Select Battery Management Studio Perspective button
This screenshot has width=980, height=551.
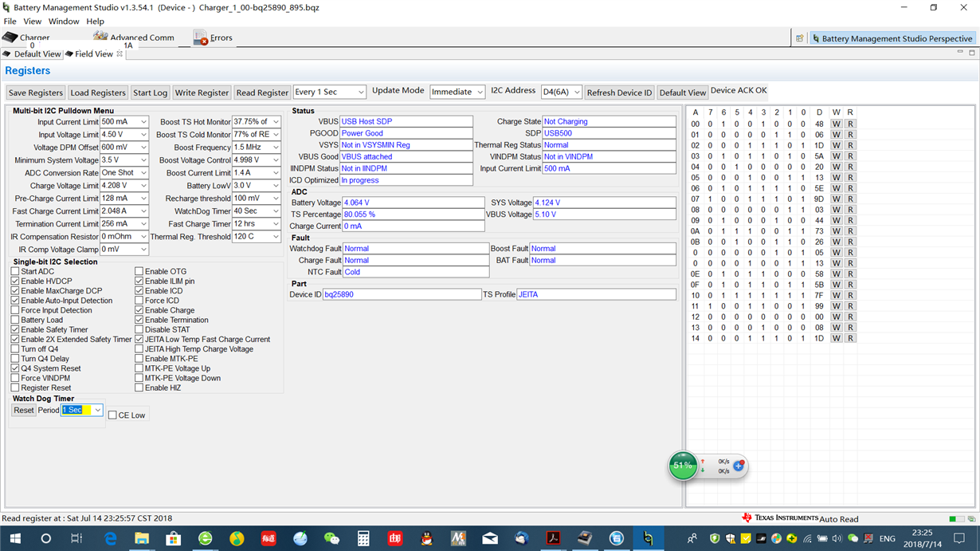pyautogui.click(x=892, y=38)
